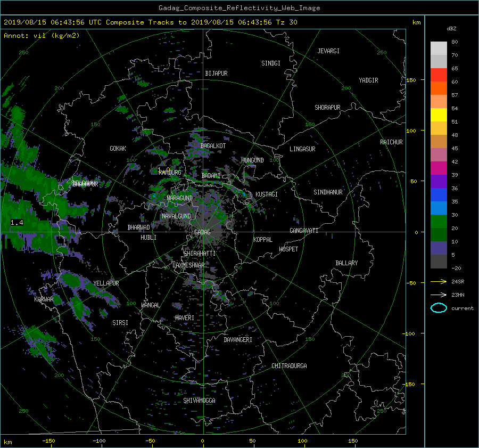Click the KUSTAGI city label
The image size is (479, 448).
pos(267,194)
